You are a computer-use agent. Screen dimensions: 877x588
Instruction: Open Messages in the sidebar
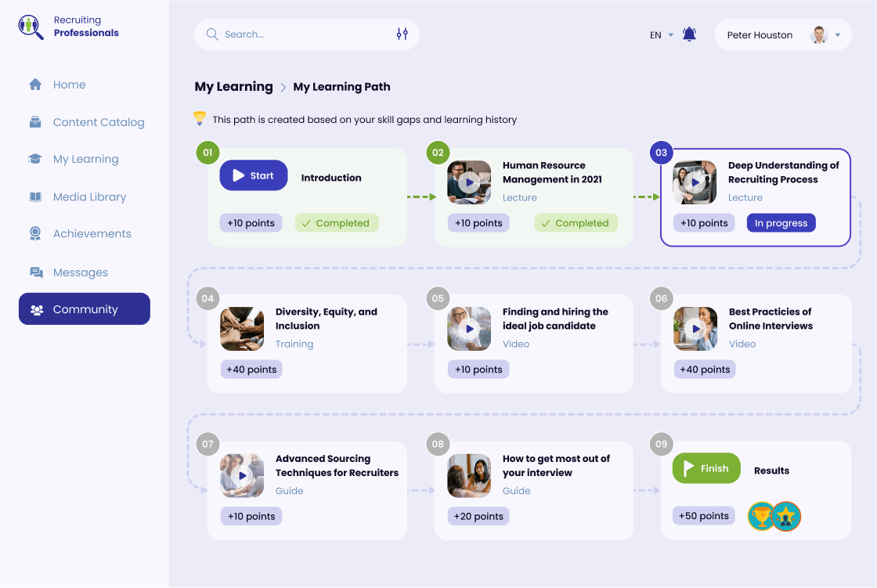(x=80, y=272)
